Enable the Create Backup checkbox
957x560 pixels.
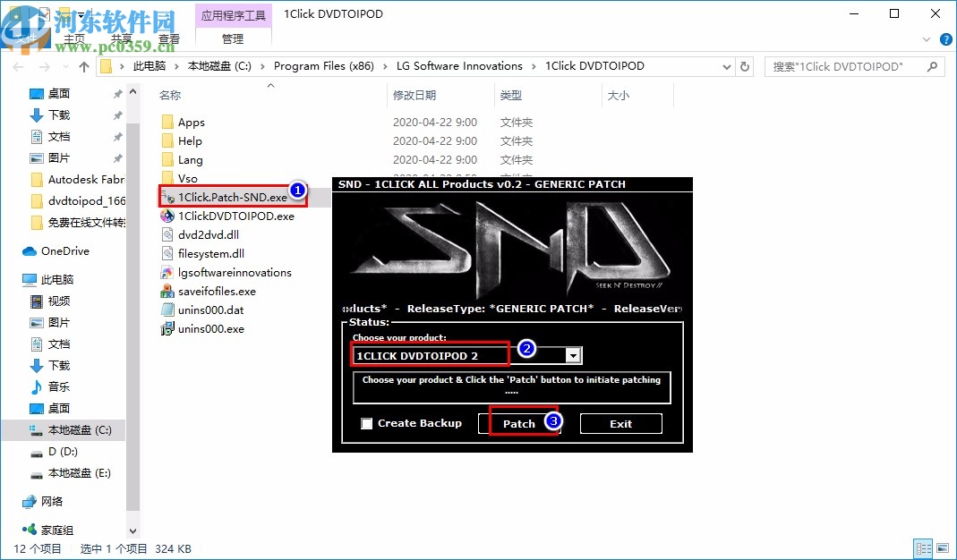click(366, 422)
